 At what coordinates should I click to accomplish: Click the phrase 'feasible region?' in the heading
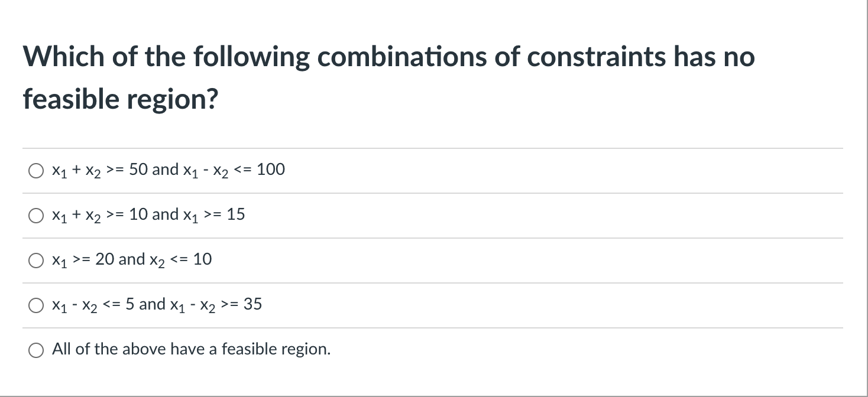tap(119, 99)
